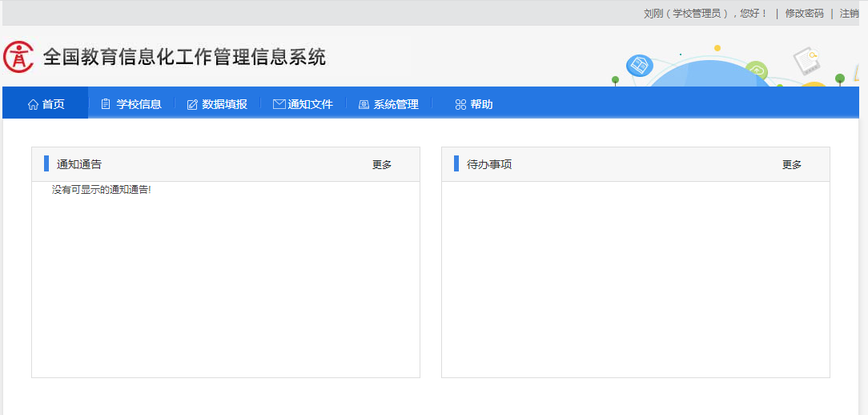Viewport: 868px width, 415px height.
Task: Open the 通知文件 menu
Action: point(303,103)
